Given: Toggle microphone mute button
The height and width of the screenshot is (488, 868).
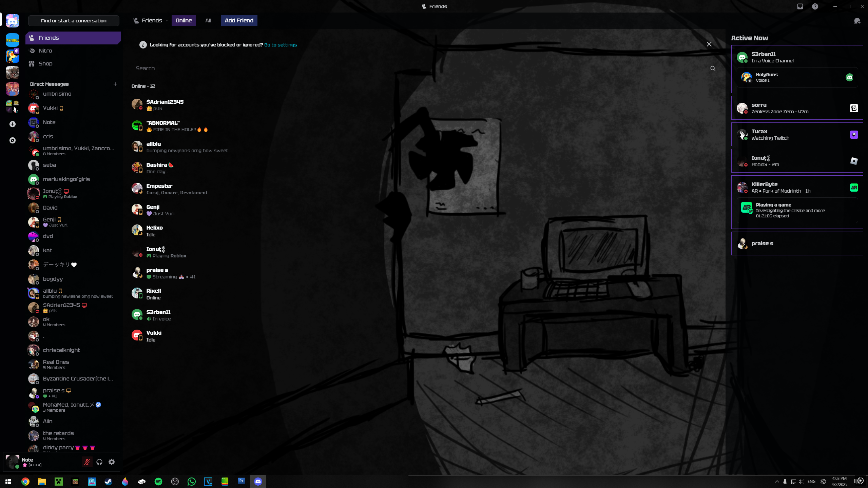Looking at the screenshot, I should [87, 462].
